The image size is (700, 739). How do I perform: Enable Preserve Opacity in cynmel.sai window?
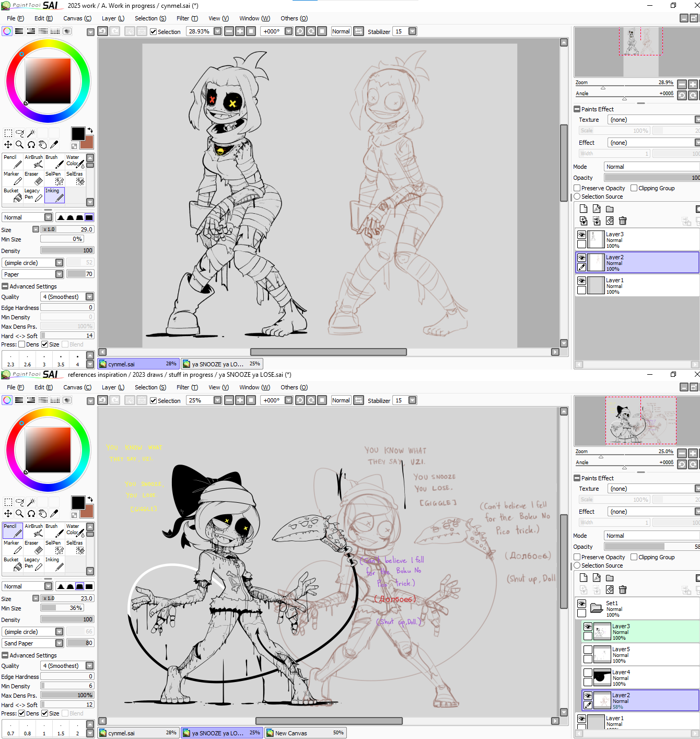point(577,188)
